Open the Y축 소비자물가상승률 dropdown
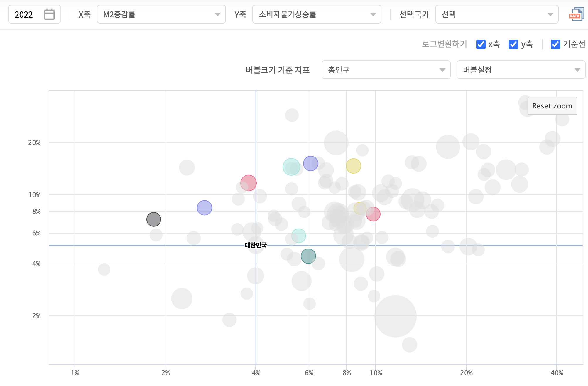Viewport: 588px width, 386px height. (317, 14)
